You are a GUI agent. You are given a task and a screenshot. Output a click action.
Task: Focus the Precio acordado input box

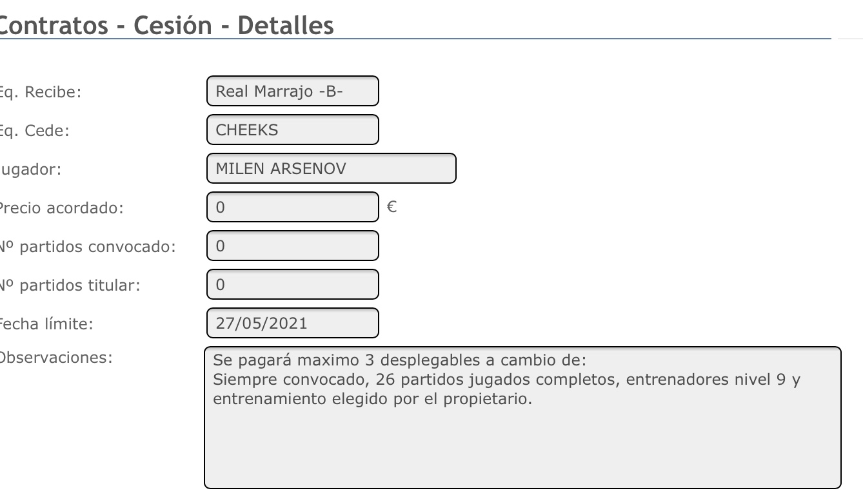point(292,207)
